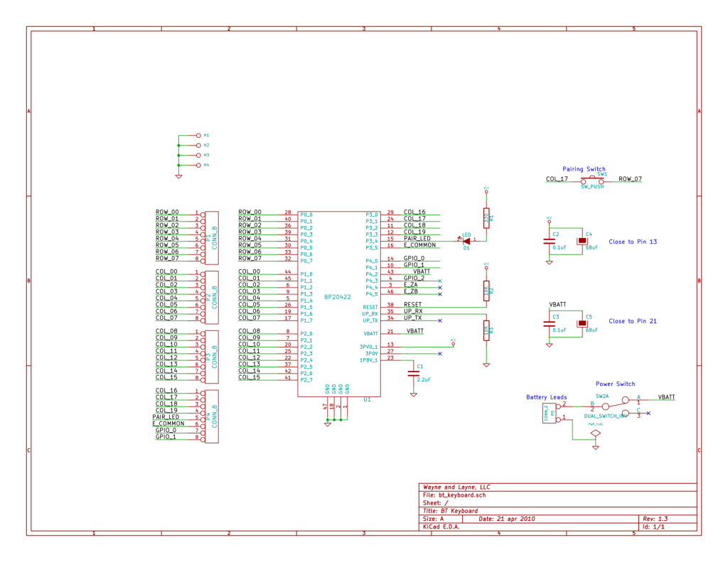Image resolution: width=728 pixels, height=562 pixels.
Task: Click the Title: BT Keyboard field
Action: coord(449,510)
